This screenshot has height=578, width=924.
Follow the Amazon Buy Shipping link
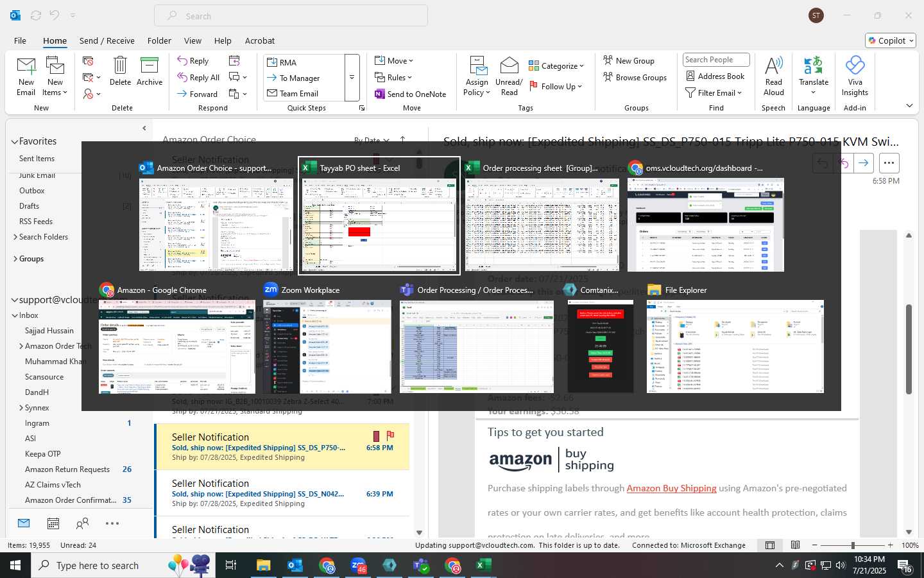pos(671,488)
